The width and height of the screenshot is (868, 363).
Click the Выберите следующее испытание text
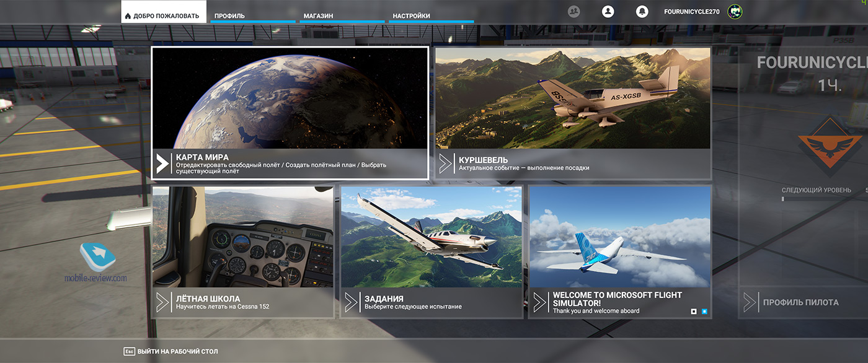pyautogui.click(x=413, y=307)
